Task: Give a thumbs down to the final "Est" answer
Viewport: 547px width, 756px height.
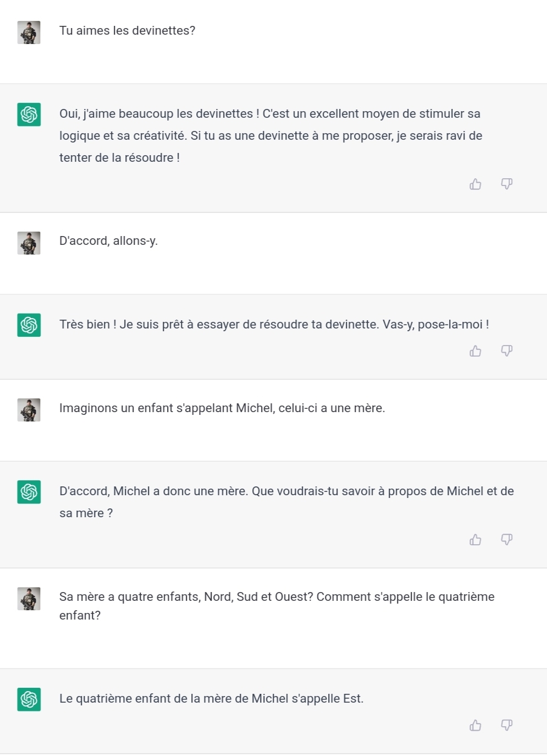Action: (x=506, y=725)
